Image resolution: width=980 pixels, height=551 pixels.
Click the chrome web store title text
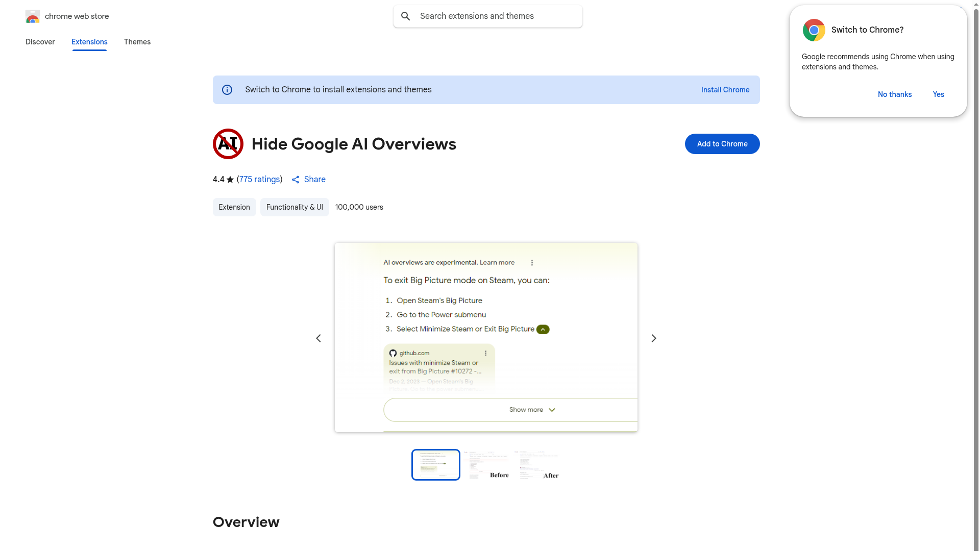coord(77,16)
